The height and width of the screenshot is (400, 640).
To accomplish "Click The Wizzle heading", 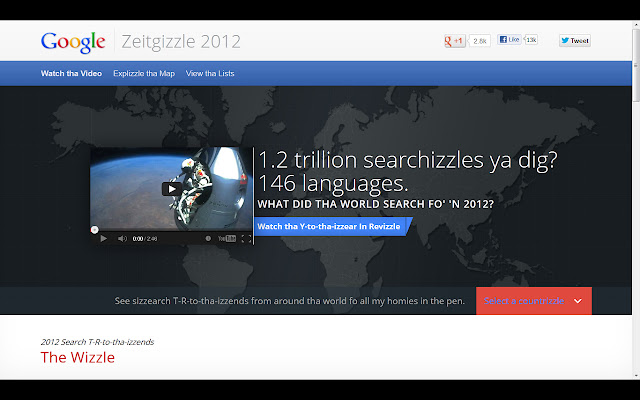I will coord(78,358).
